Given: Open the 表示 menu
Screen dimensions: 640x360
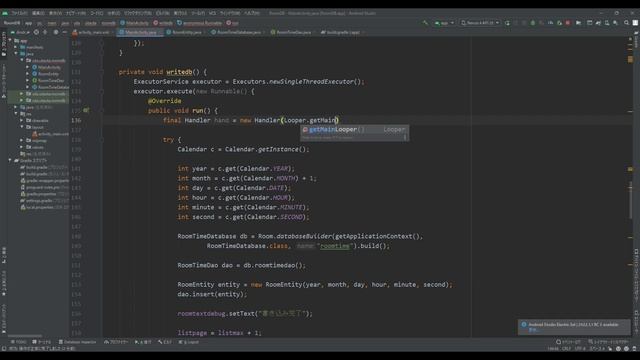Looking at the screenshot, I should 56,13.
